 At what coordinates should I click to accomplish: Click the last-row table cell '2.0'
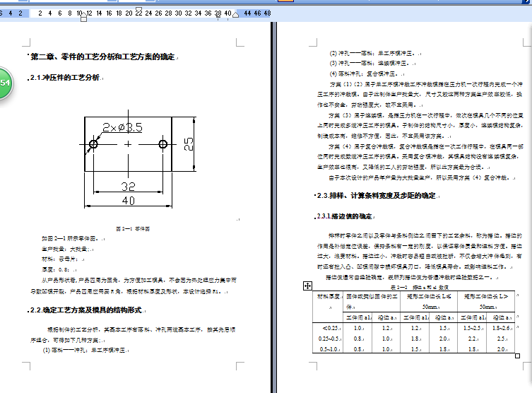coord(500,349)
